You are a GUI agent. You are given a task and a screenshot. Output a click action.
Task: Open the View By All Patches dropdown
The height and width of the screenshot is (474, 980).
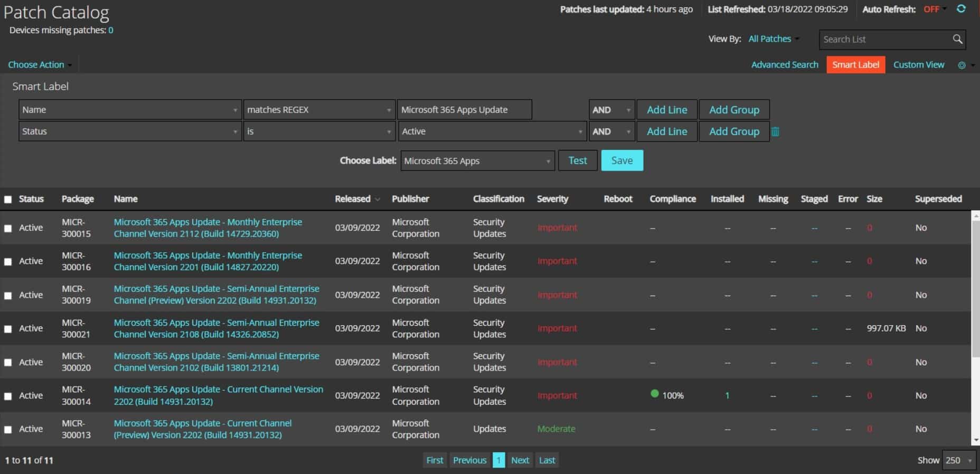(x=774, y=39)
